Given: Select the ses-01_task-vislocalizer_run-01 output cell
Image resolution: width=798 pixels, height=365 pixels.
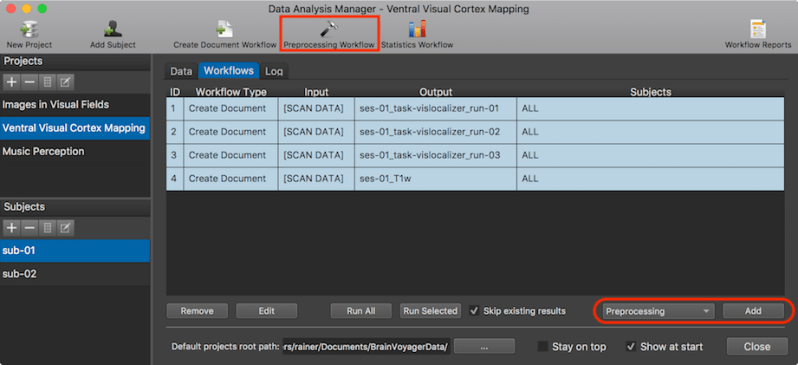Looking at the screenshot, I should pos(436,108).
